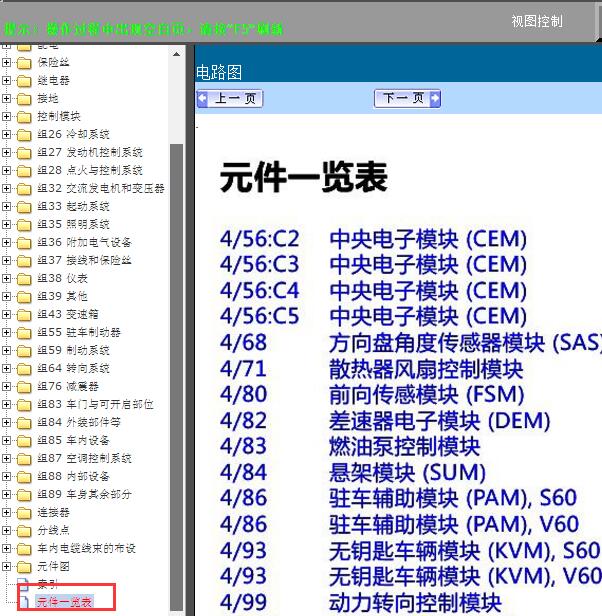Select tree label 组32 交流发电机和变压器
Viewport: 602px width, 616px height.
pos(101,189)
